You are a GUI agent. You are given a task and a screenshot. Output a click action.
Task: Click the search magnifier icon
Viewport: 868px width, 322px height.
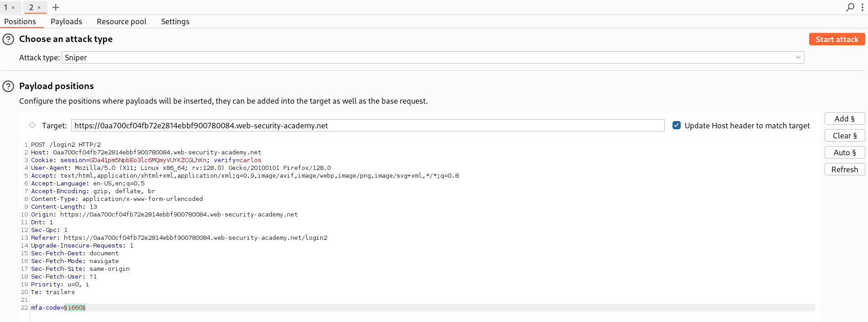click(850, 7)
